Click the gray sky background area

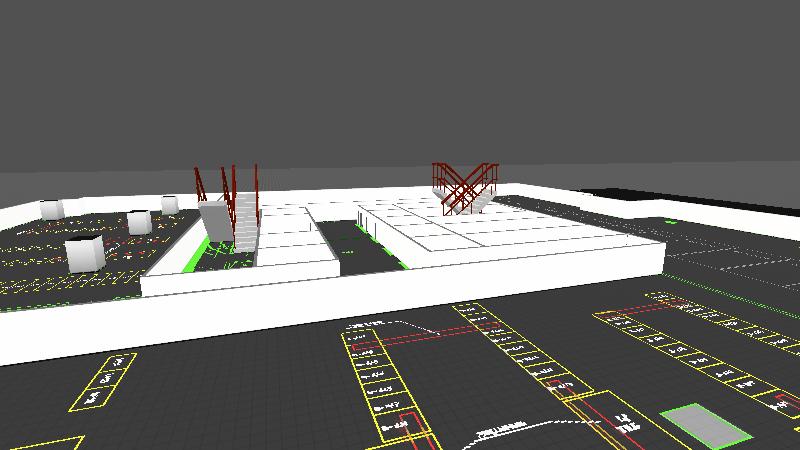click(x=400, y=80)
